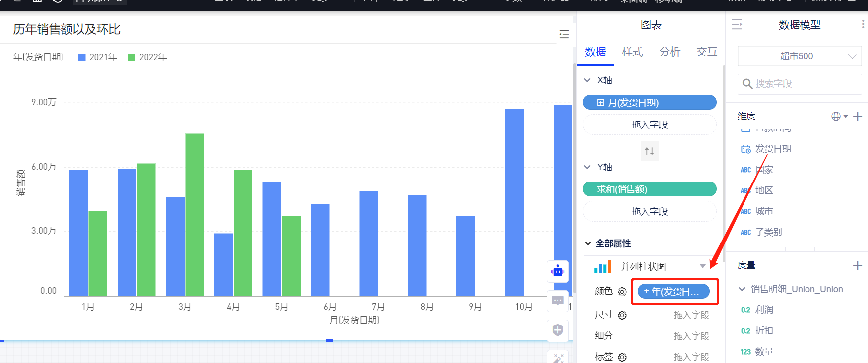Open the chat message icon
Screen dimensions: 868x363
(558, 301)
